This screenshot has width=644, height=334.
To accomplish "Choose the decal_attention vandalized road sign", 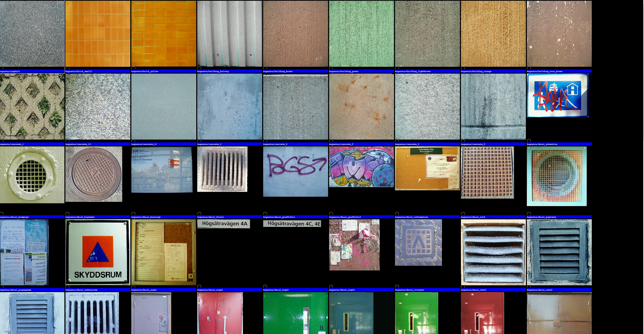I will tap(558, 95).
